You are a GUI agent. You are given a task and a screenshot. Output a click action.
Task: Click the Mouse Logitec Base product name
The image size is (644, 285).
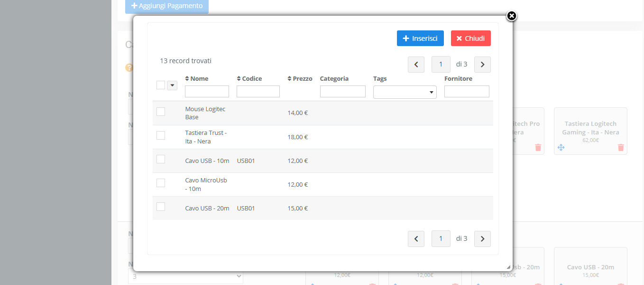(x=205, y=113)
